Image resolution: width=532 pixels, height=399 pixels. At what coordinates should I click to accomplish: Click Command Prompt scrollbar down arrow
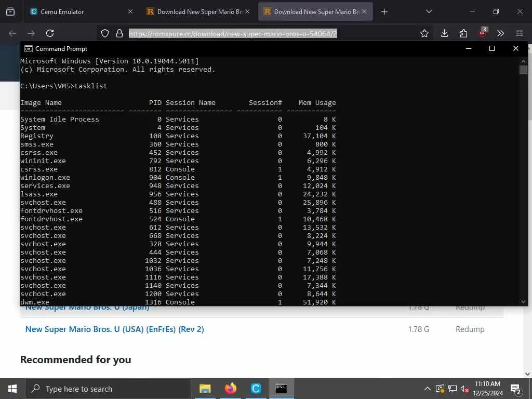tap(523, 302)
